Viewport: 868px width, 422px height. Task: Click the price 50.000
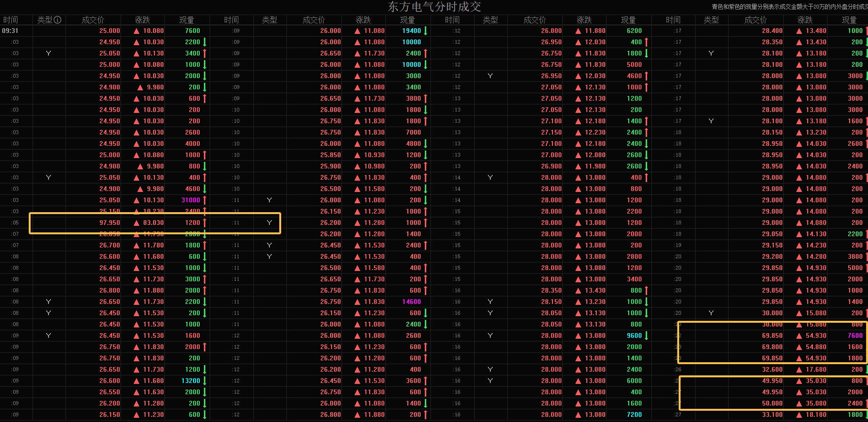(772, 403)
